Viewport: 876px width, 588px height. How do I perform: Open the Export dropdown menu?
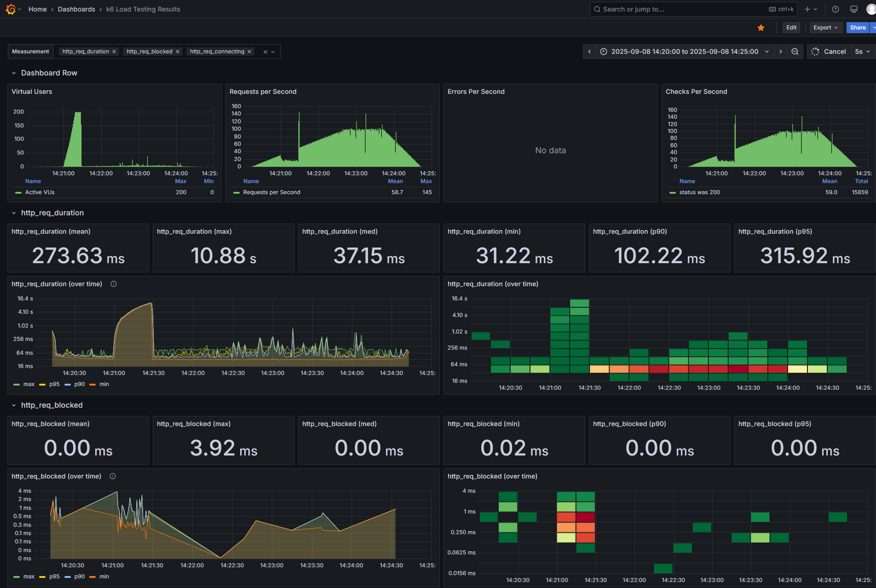(x=826, y=28)
